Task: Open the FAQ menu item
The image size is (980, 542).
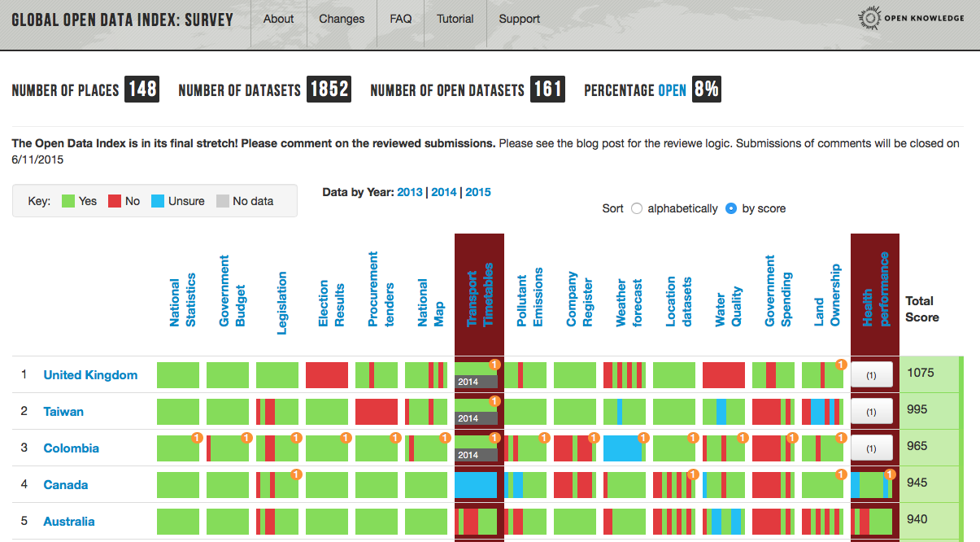Action: pos(400,19)
